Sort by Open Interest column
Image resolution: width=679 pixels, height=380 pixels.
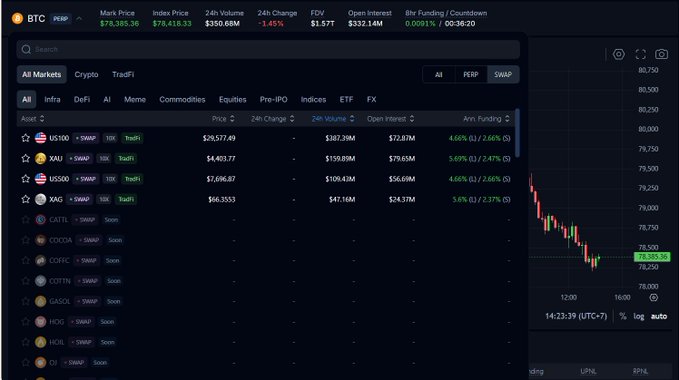pyautogui.click(x=391, y=119)
